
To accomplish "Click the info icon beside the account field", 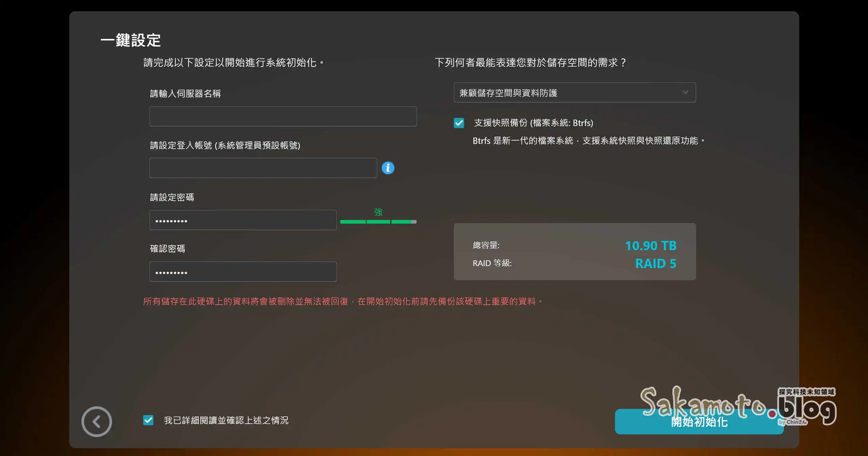I will click(388, 168).
